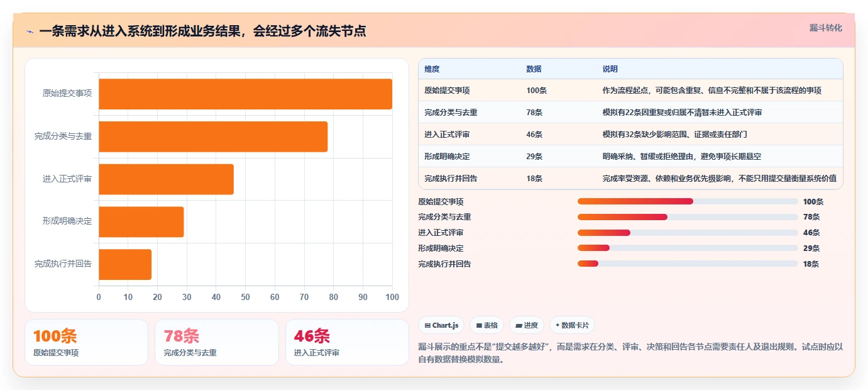Click the 100 tick on the x-axis
Image resolution: width=868 pixels, height=390 pixels.
392,297
